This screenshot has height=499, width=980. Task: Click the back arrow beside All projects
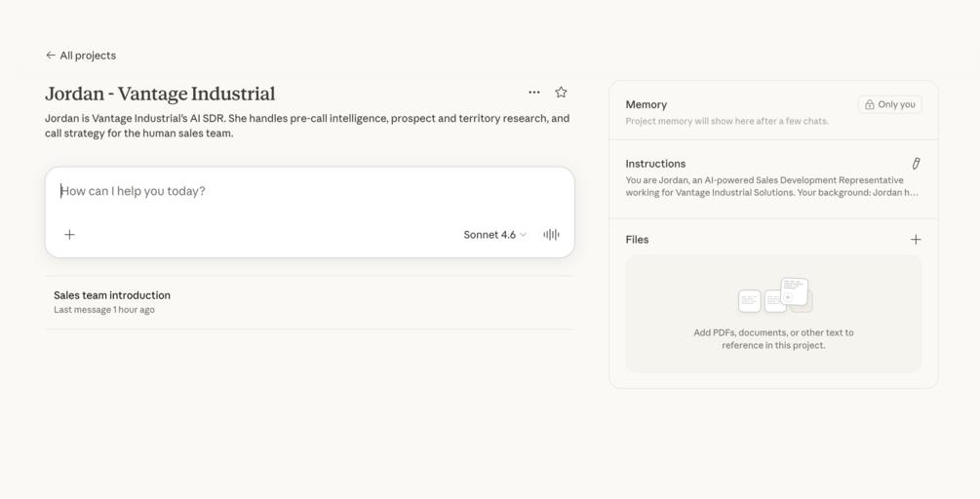point(51,56)
